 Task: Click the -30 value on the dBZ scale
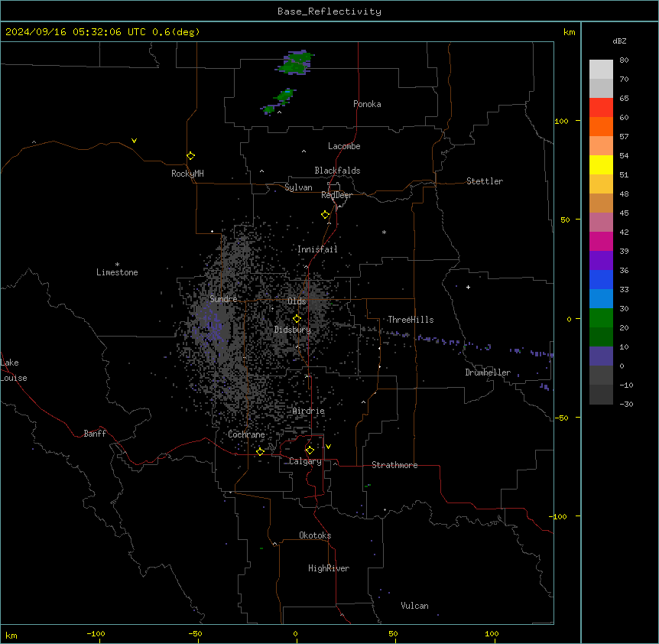click(626, 404)
